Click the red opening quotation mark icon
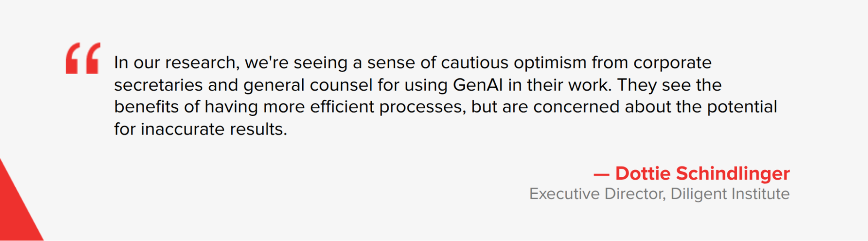This screenshot has width=868, height=241. 83,58
